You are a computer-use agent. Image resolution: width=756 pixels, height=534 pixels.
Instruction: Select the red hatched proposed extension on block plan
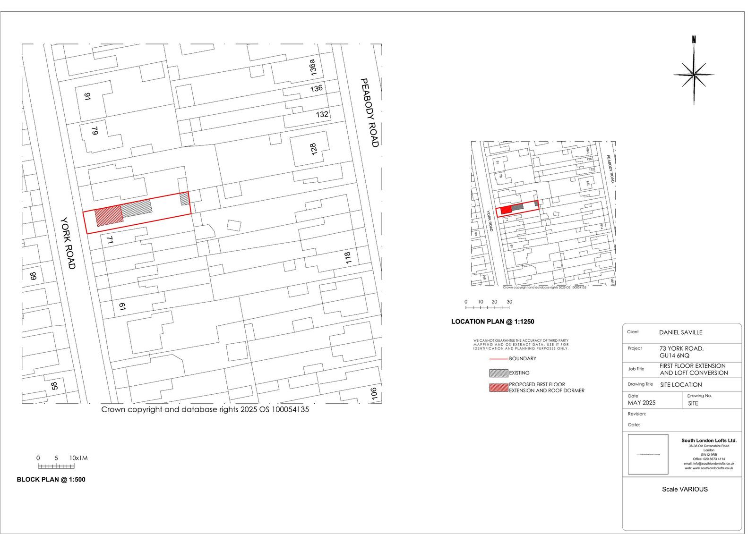click(x=109, y=216)
